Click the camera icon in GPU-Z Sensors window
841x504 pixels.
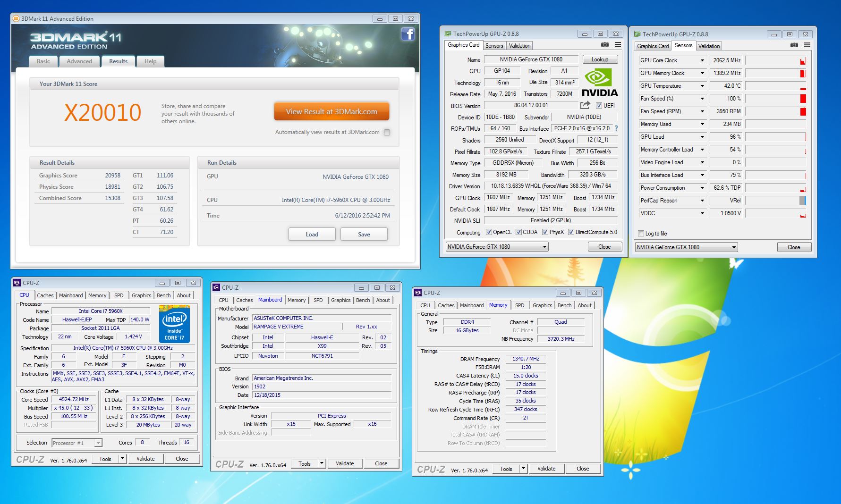794,45
